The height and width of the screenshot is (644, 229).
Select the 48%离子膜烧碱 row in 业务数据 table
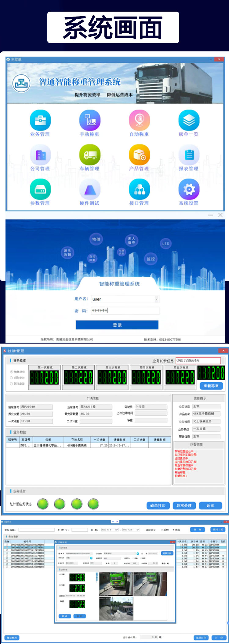point(89,445)
